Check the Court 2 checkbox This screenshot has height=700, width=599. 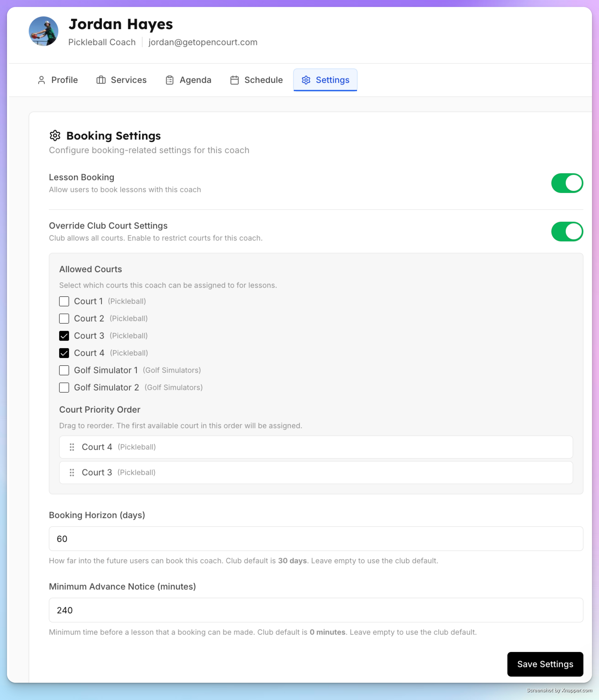tap(64, 318)
